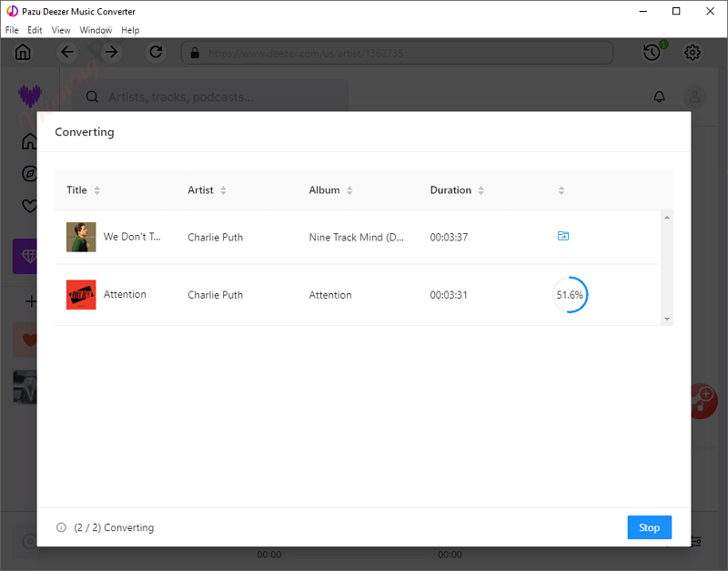This screenshot has width=728, height=571.
Task: Go back with the left arrow icon
Action: coord(67,52)
